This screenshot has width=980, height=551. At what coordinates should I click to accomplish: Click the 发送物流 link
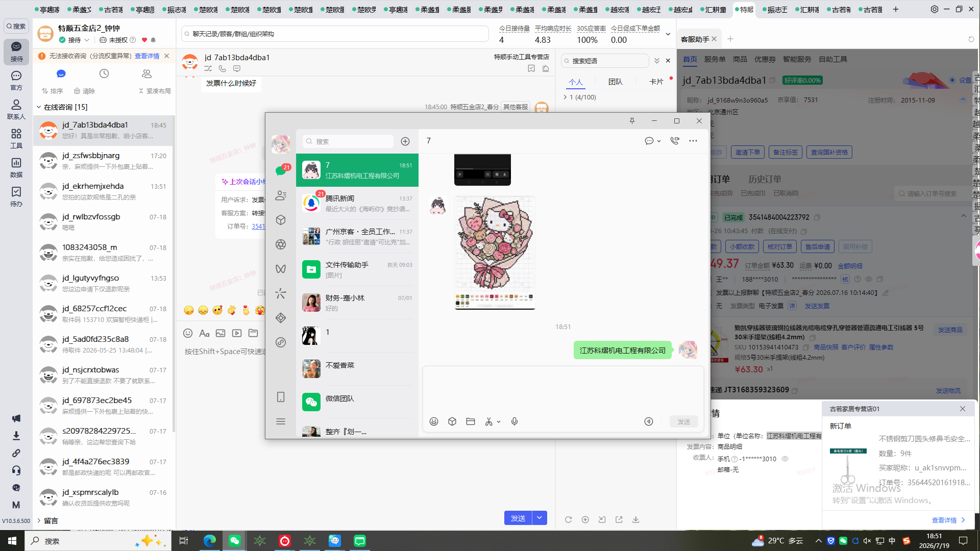point(948,391)
